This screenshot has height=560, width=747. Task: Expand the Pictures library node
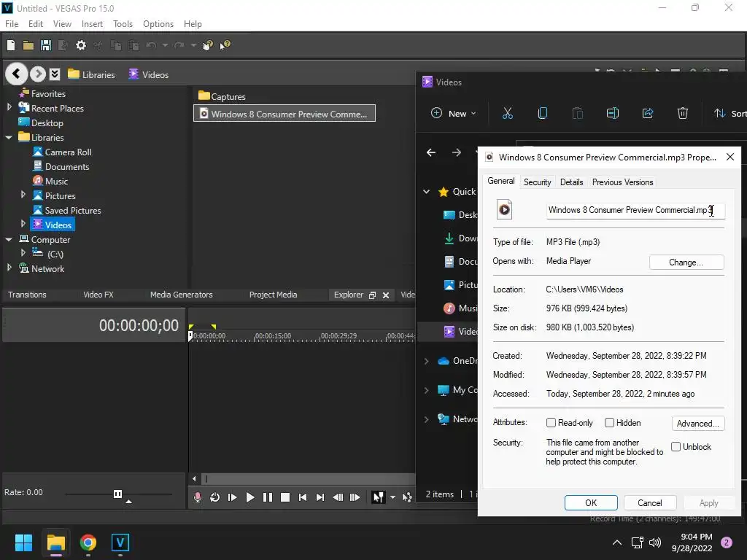(x=23, y=195)
